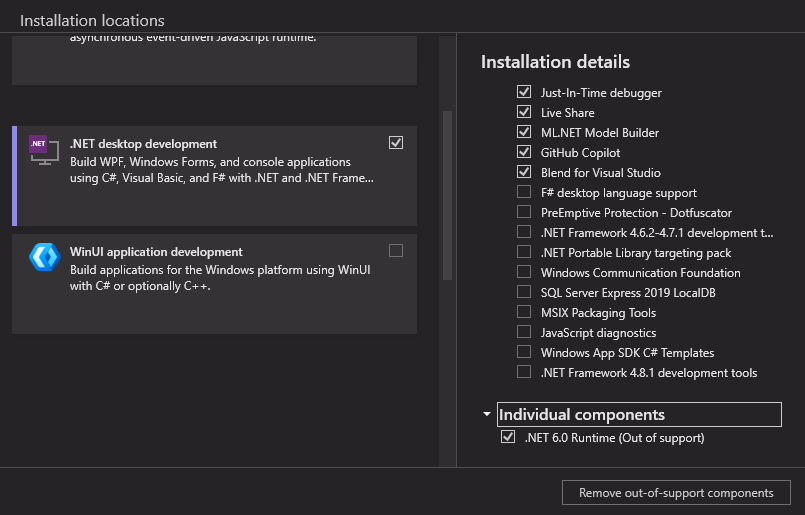Viewport: 805px width, 515px height.
Task: Select the WinUI application development title
Action: pos(156,252)
